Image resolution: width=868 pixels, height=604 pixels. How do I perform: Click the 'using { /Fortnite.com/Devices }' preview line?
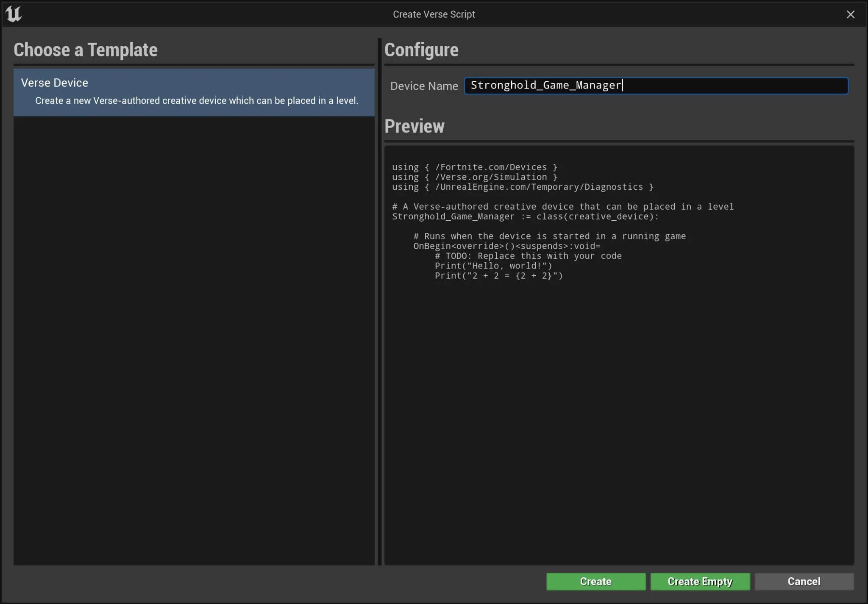pyautogui.click(x=475, y=167)
